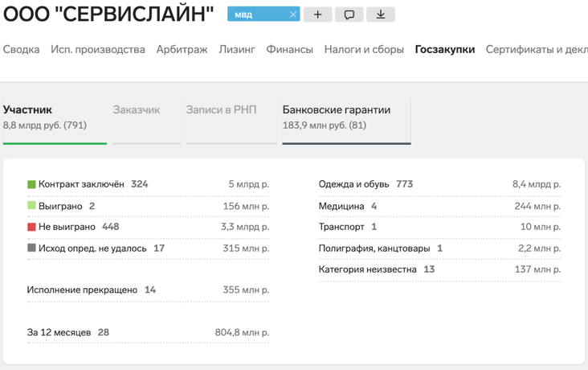Click the company title ООО "СЕРВИСЛАЙН"
This screenshot has height=370, width=588.
point(108,14)
